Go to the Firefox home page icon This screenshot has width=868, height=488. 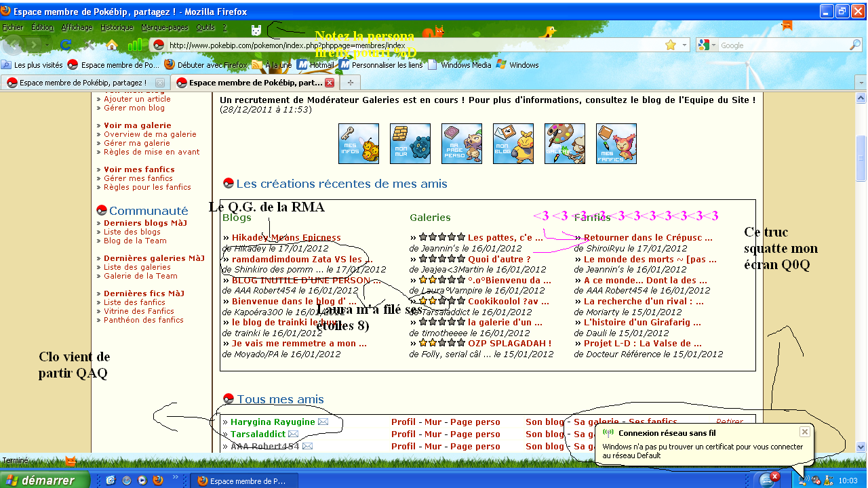(112, 45)
